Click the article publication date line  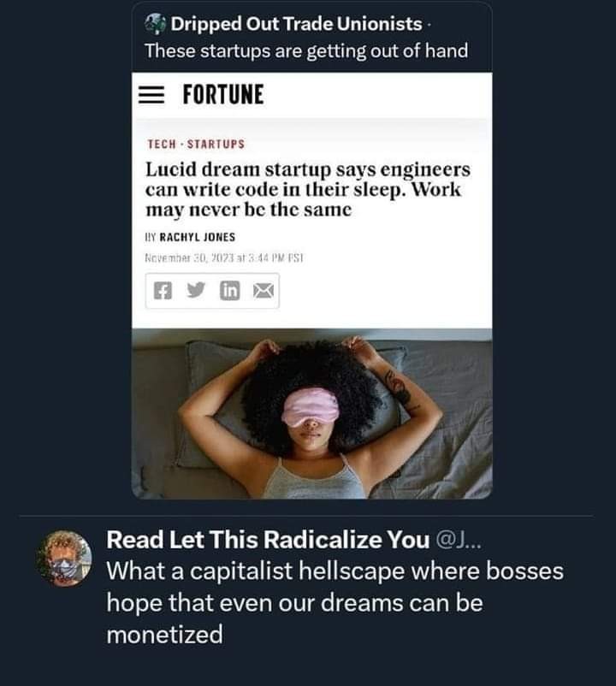[x=224, y=258]
